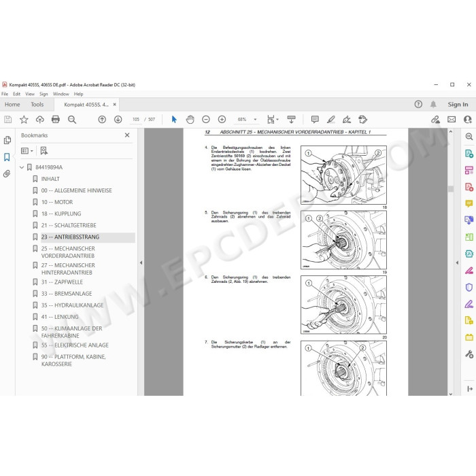The width and height of the screenshot is (476, 476).
Task: Zoom in with plus button
Action: pyautogui.click(x=222, y=119)
